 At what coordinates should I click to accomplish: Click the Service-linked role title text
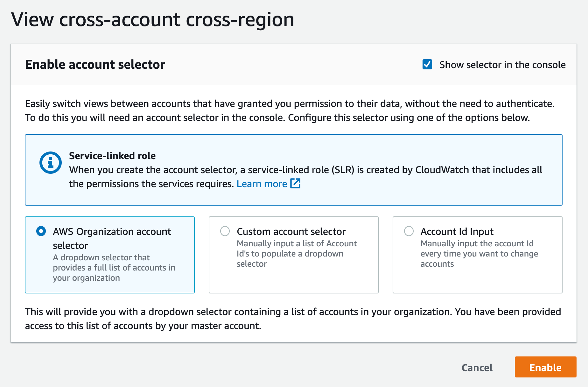[112, 156]
